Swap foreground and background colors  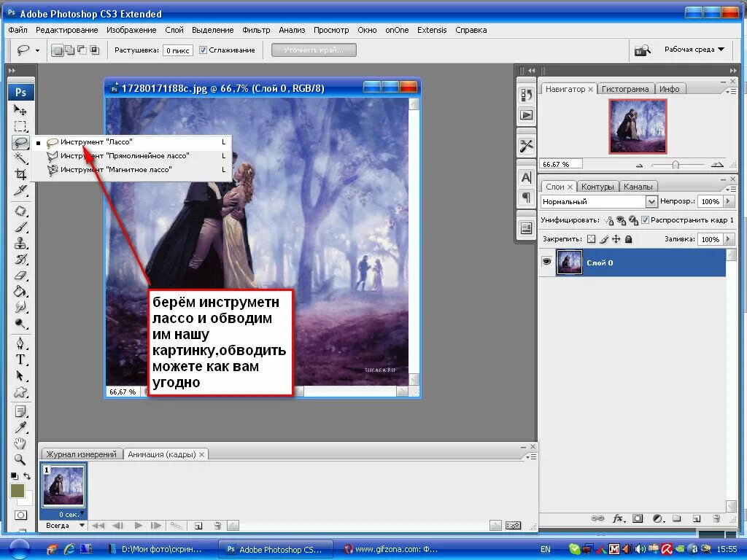click(x=27, y=475)
